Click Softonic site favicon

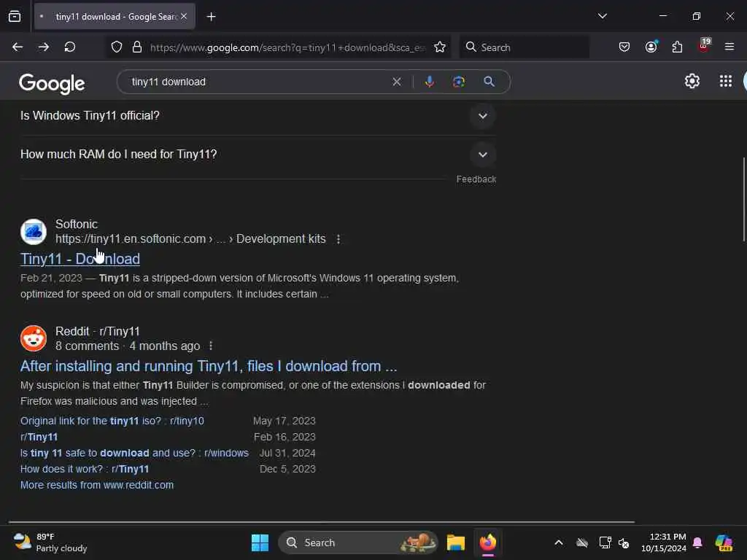(x=34, y=232)
